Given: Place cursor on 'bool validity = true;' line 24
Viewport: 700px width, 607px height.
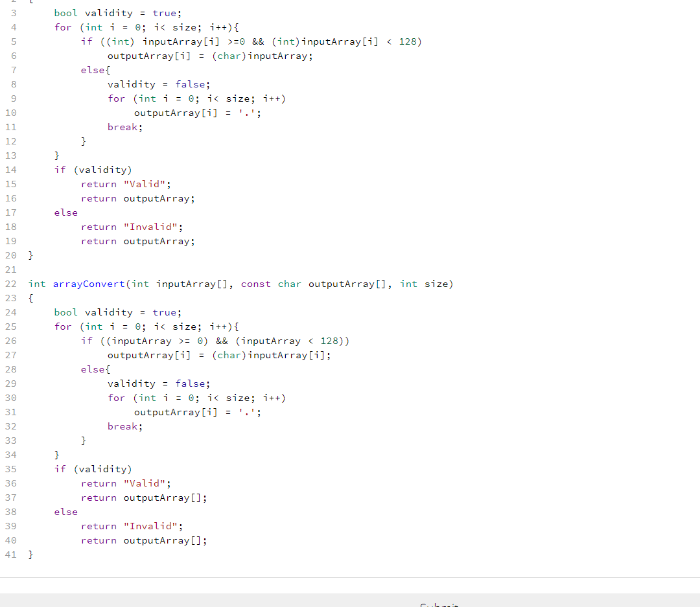Looking at the screenshot, I should pyautogui.click(x=118, y=312).
